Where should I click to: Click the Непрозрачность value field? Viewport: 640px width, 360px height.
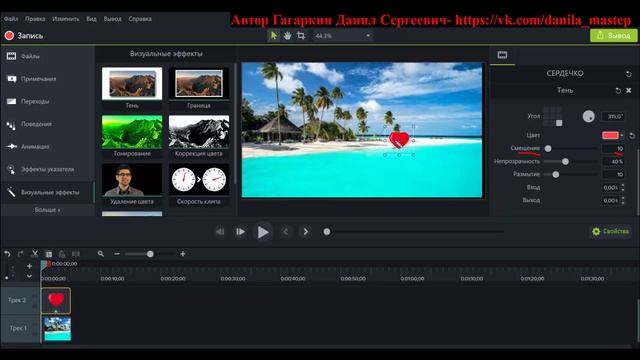[613, 162]
